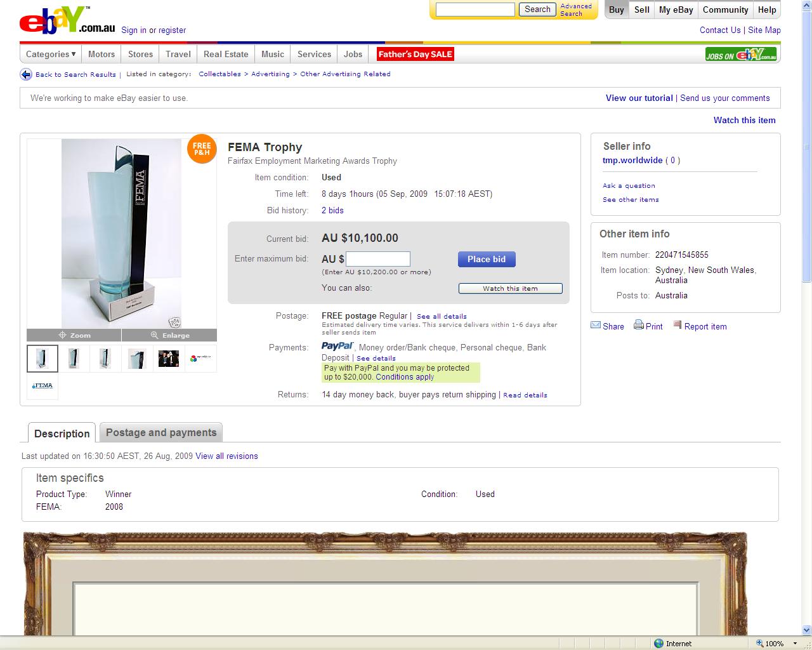Click the Jobs on eBay banner
Screen dimensions: 812x650
click(x=741, y=55)
